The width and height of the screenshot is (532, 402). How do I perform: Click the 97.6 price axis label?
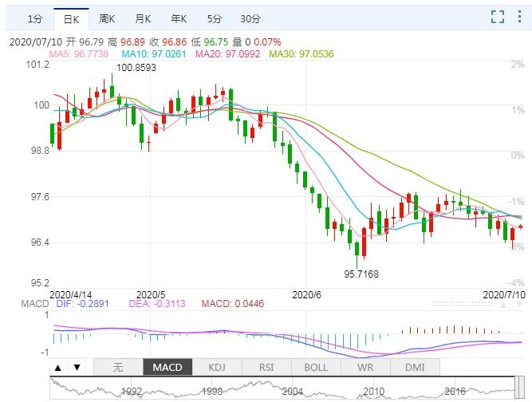click(x=40, y=197)
